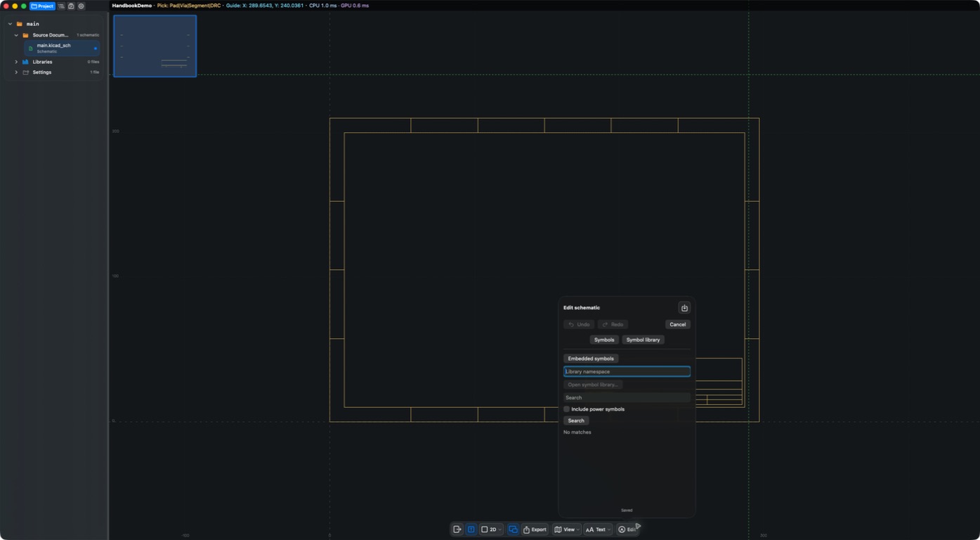980x540 pixels.
Task: Click the Undo button
Action: (579, 324)
